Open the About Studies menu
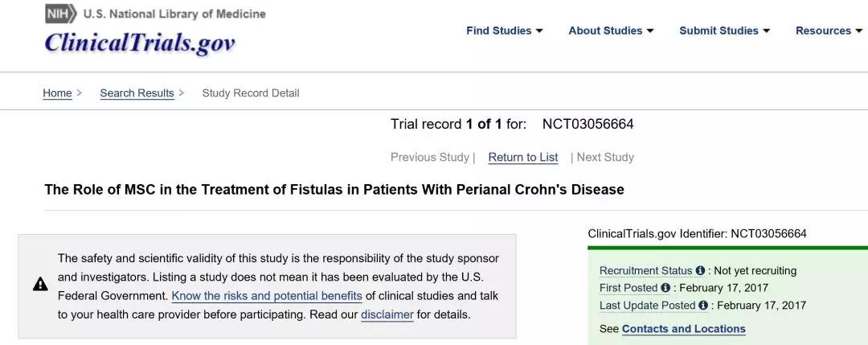This screenshot has width=868, height=345. pos(611,31)
